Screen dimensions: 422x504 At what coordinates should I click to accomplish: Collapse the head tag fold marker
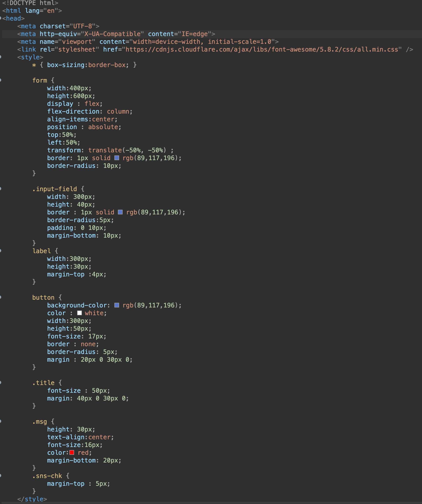tap(1, 18)
